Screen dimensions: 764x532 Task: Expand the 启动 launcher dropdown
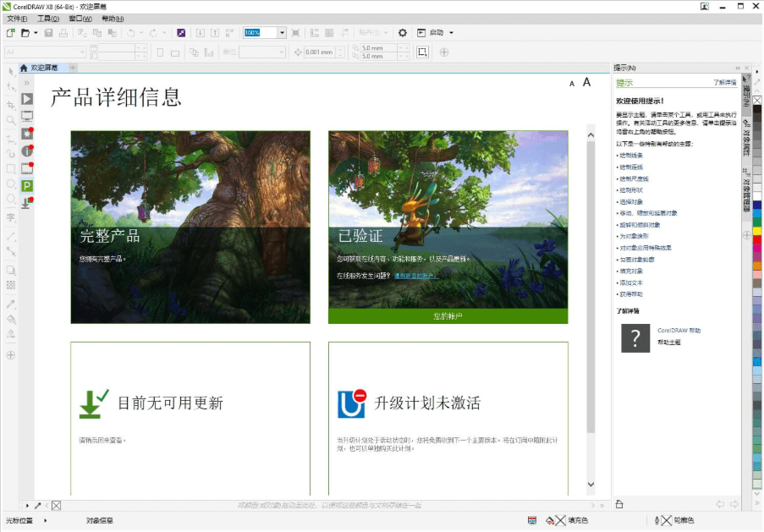point(451,33)
